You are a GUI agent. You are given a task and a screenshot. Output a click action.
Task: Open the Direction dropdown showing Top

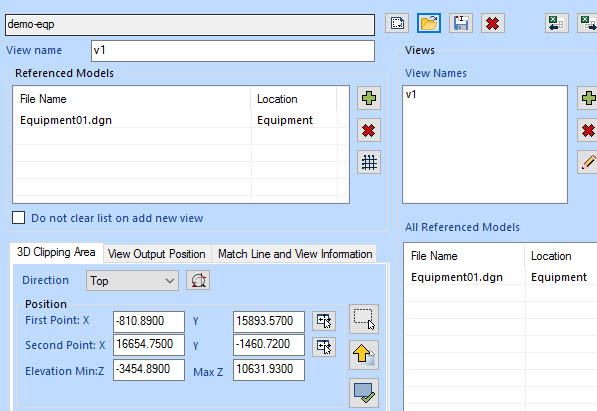coord(132,281)
